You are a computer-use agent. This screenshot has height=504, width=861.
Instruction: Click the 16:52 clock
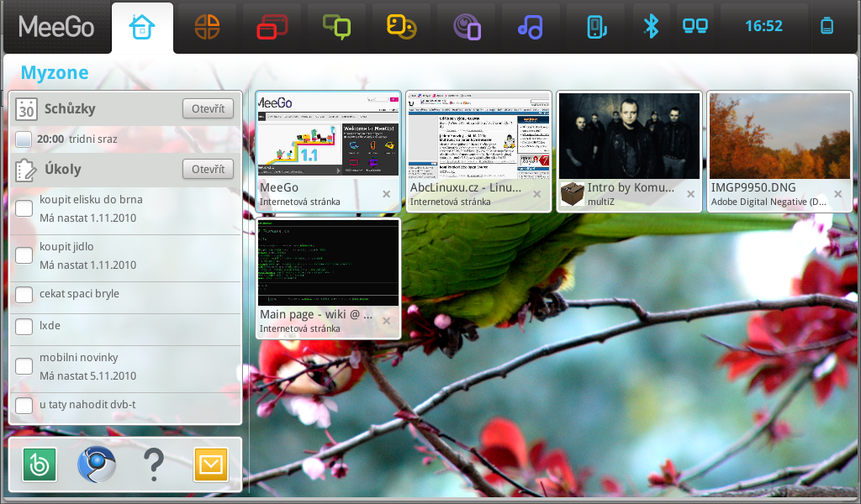763,26
